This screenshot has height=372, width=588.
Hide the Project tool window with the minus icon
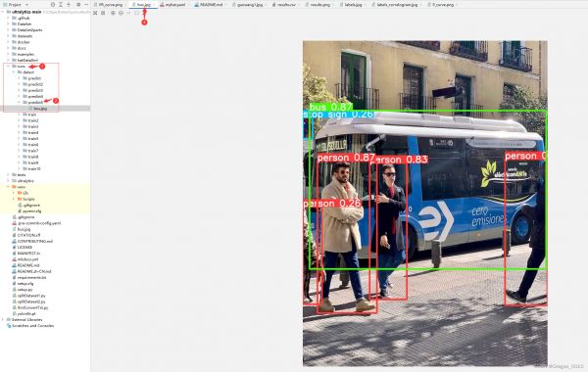(x=86, y=5)
